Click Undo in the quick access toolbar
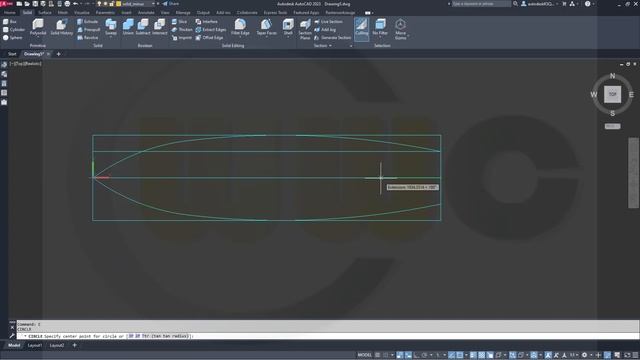Viewport: 640px width, 360px height. coord(76,4)
